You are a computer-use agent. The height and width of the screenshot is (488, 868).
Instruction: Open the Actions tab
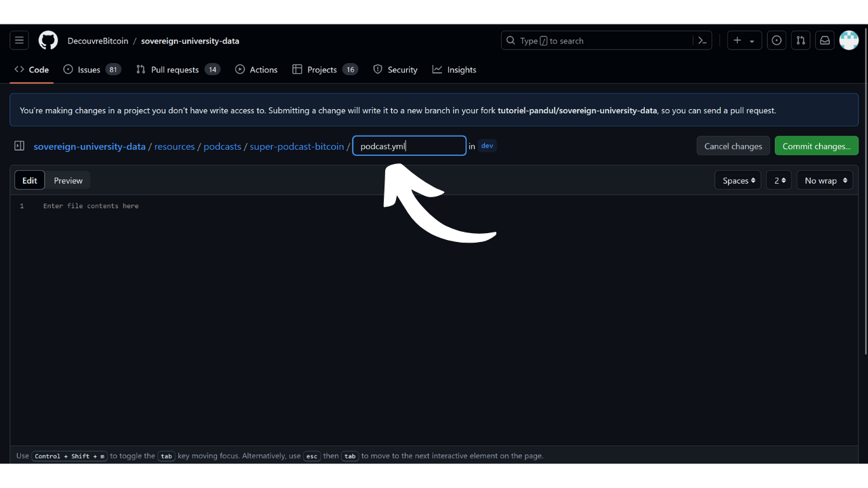[x=256, y=70]
